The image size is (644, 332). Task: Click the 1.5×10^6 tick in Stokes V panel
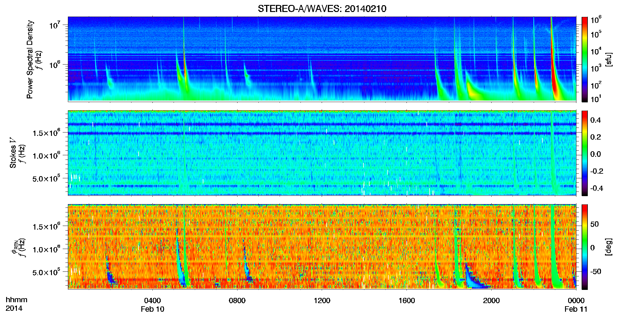pos(46,132)
